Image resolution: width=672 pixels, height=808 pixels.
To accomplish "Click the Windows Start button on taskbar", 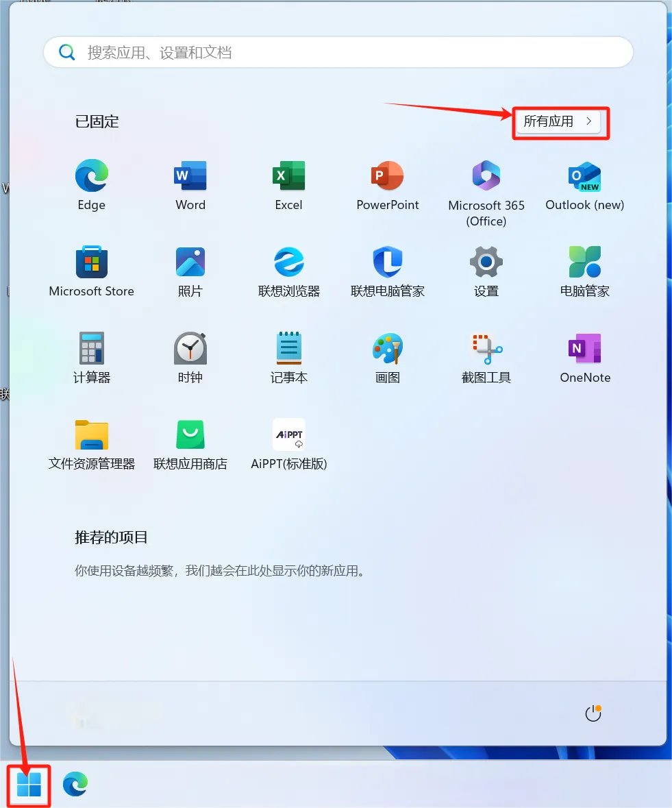I will click(29, 785).
